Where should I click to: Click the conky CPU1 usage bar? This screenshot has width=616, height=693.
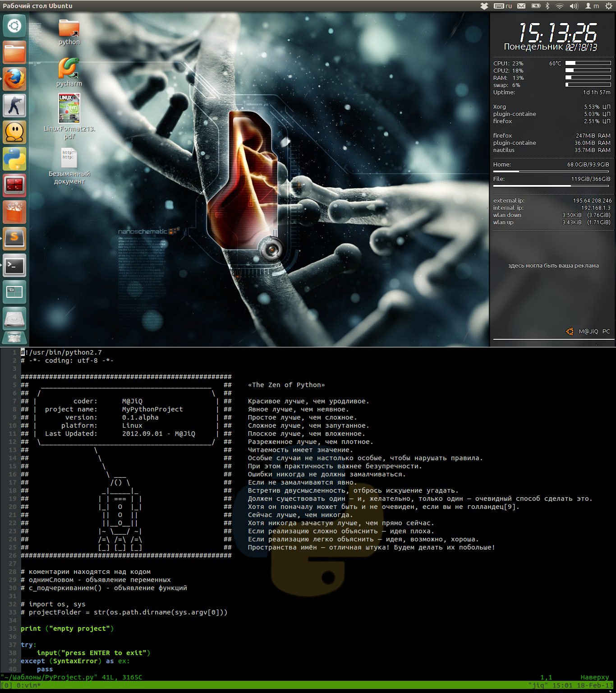tap(588, 63)
